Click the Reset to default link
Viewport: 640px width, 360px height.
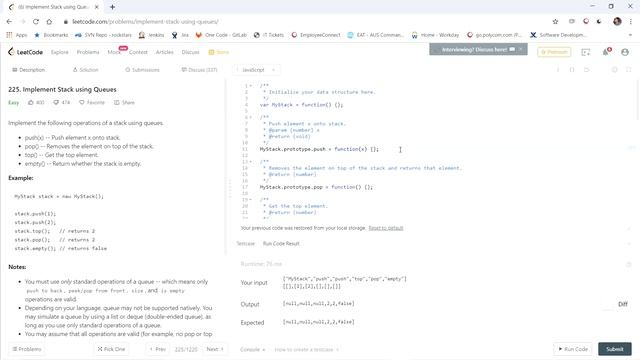pyautogui.click(x=386, y=228)
